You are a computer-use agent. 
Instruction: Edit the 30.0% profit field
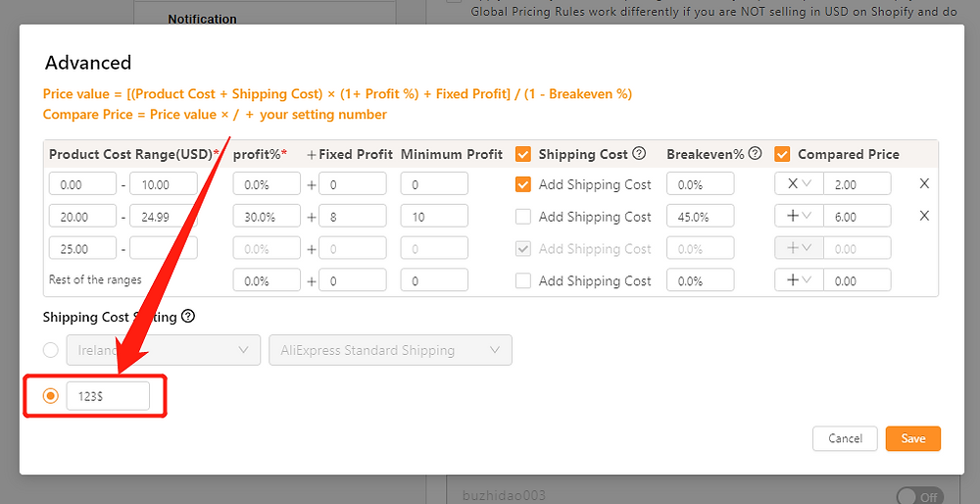pyautogui.click(x=267, y=216)
